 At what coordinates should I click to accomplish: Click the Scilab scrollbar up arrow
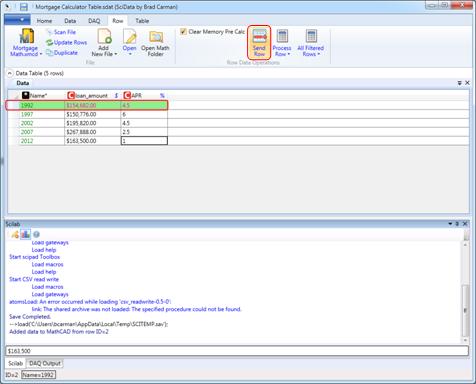466,244
